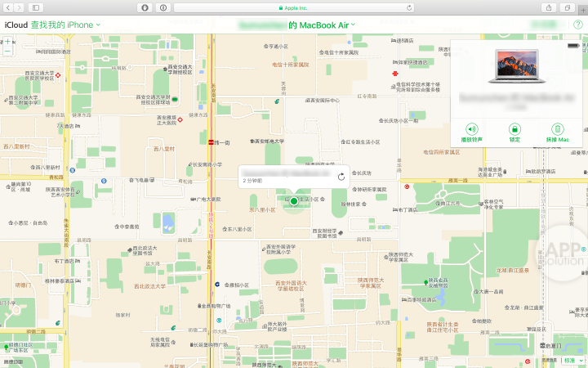Click the blurred account name in header
This screenshot has width=588, height=368.
click(548, 25)
